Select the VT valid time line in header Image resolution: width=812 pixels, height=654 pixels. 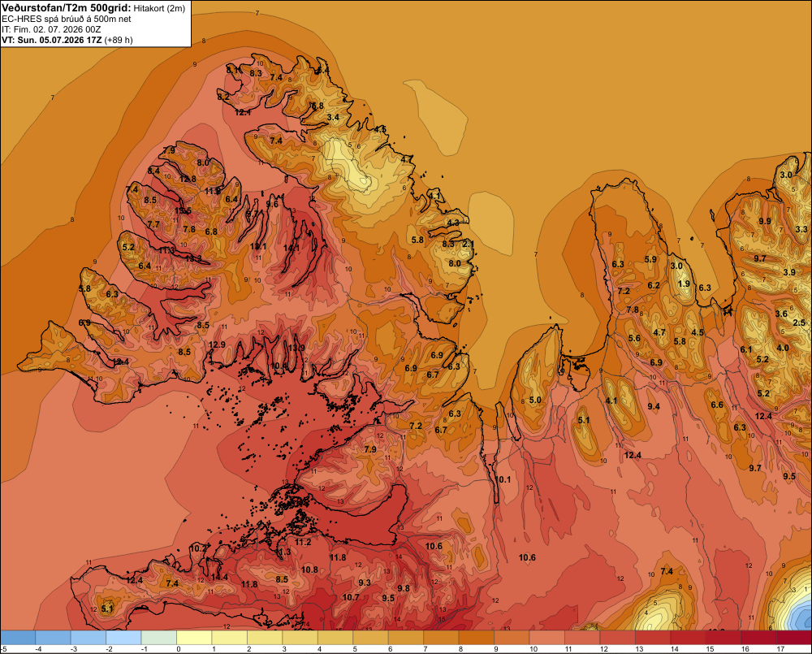click(67, 40)
